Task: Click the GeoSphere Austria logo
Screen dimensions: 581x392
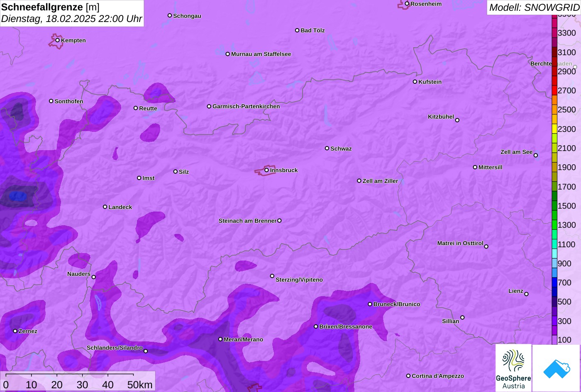Action: click(x=513, y=368)
